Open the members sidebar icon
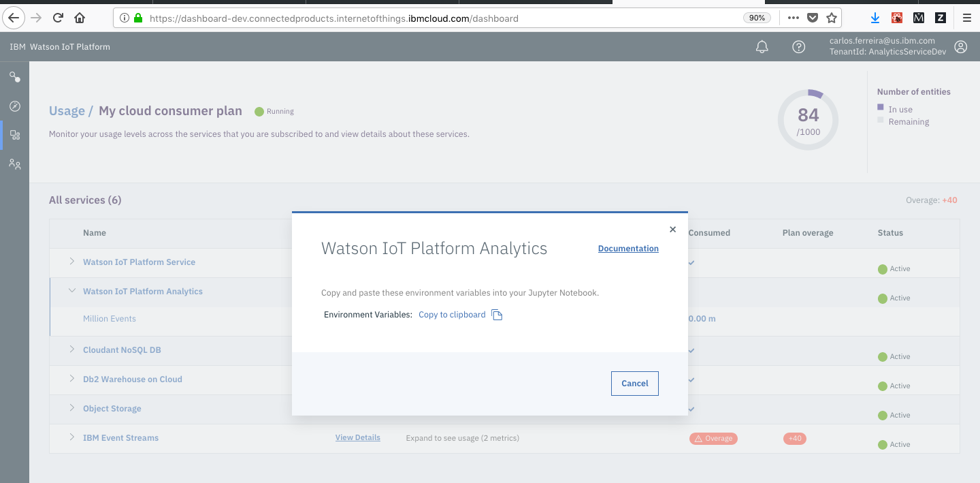This screenshot has height=483, width=980. [14, 164]
